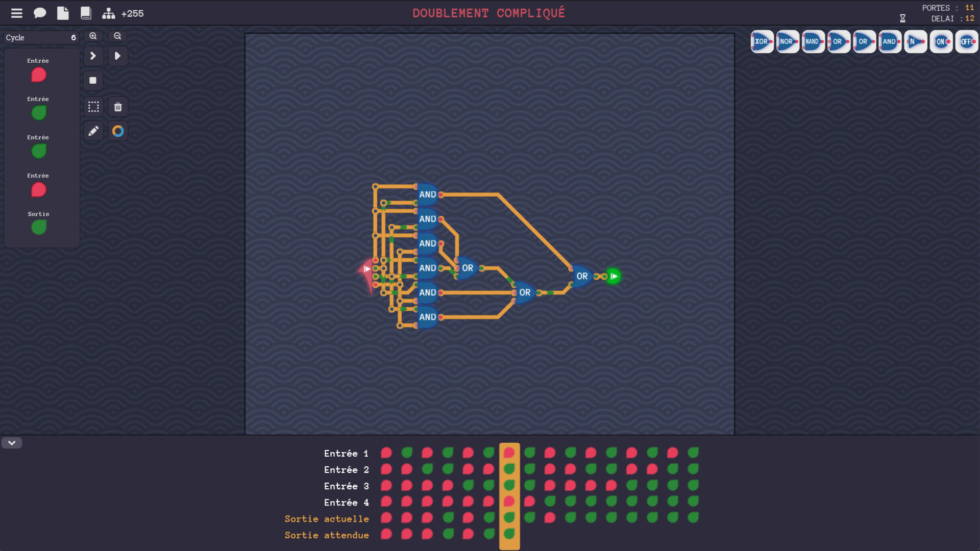
Task: Choose the NOR gate from toolbar
Action: pos(787,42)
